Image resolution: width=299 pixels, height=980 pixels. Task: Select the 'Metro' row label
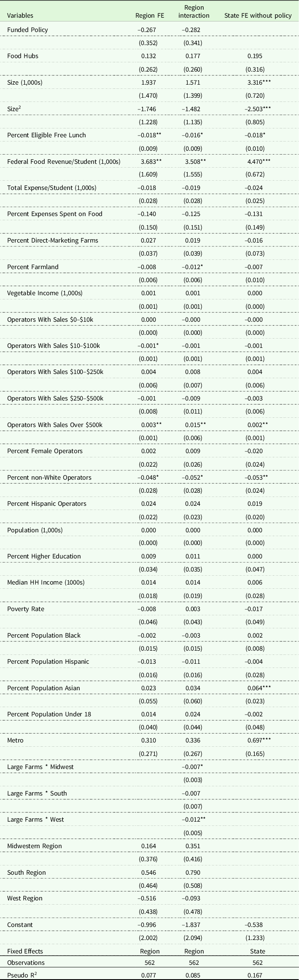(15, 740)
